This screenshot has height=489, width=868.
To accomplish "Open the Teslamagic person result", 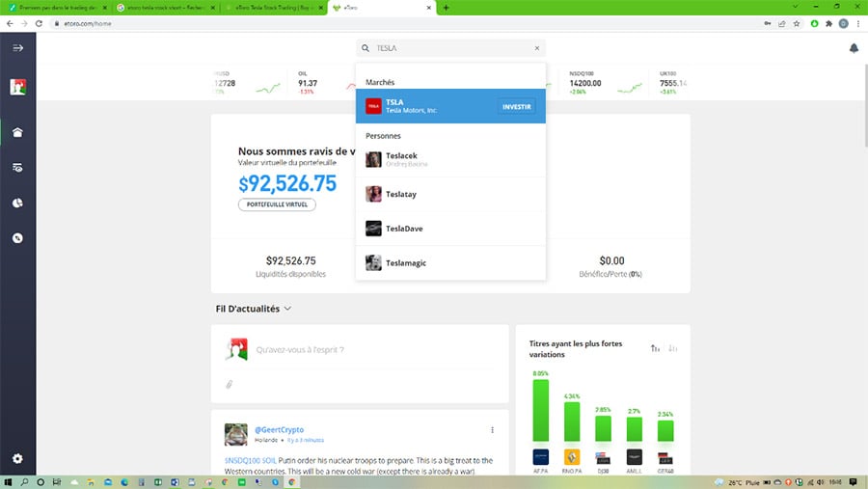I will (450, 262).
